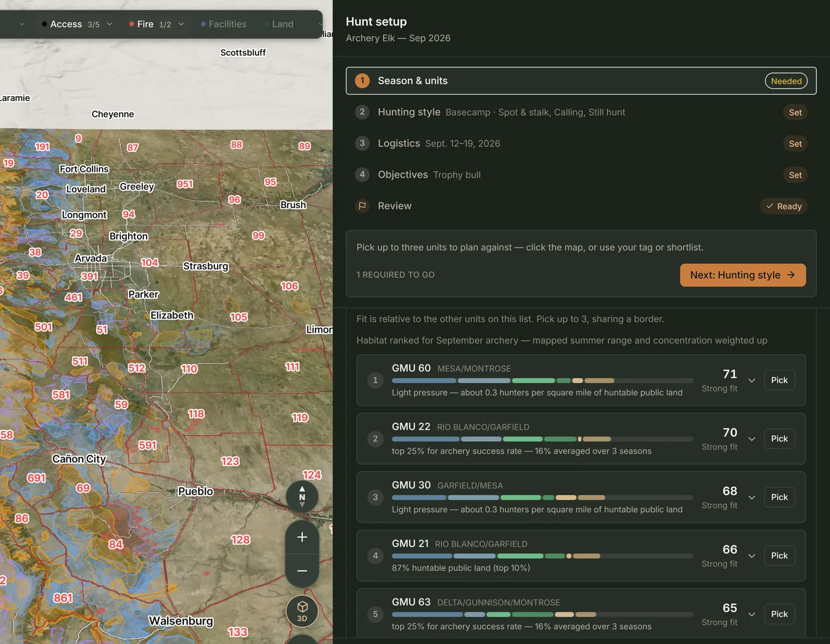Pick GMU 22 Rio Blanco/Garfield unit

779,439
